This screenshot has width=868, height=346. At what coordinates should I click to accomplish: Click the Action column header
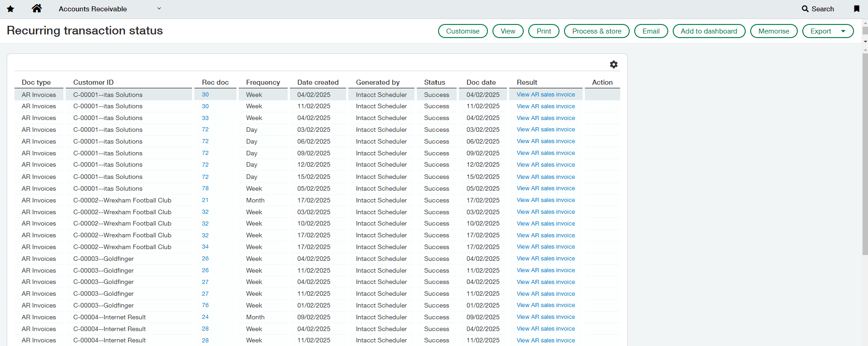point(602,82)
